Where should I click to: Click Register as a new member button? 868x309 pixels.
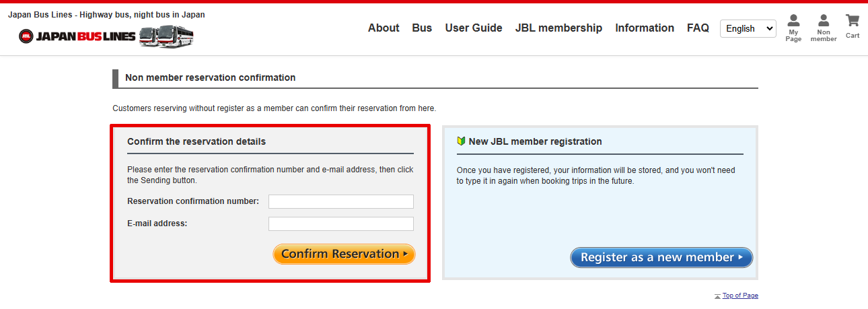pyautogui.click(x=661, y=257)
